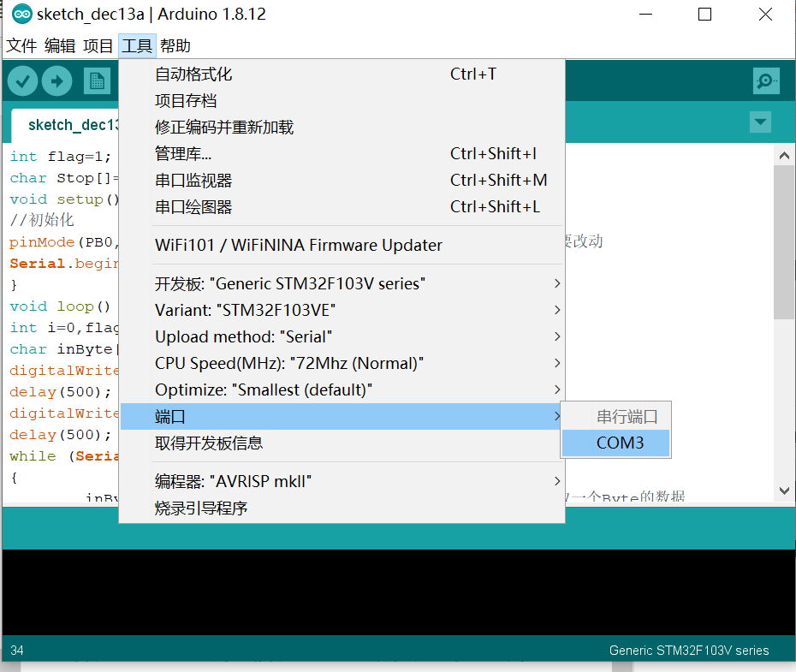Image resolution: width=796 pixels, height=672 pixels.
Task: Open the Serial Monitor magnifier icon
Action: tap(766, 81)
